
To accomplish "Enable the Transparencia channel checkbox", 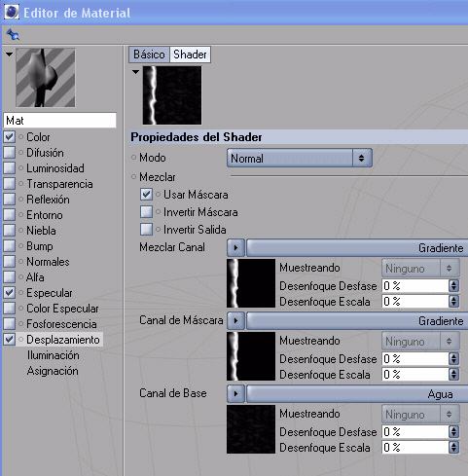I will tap(9, 183).
